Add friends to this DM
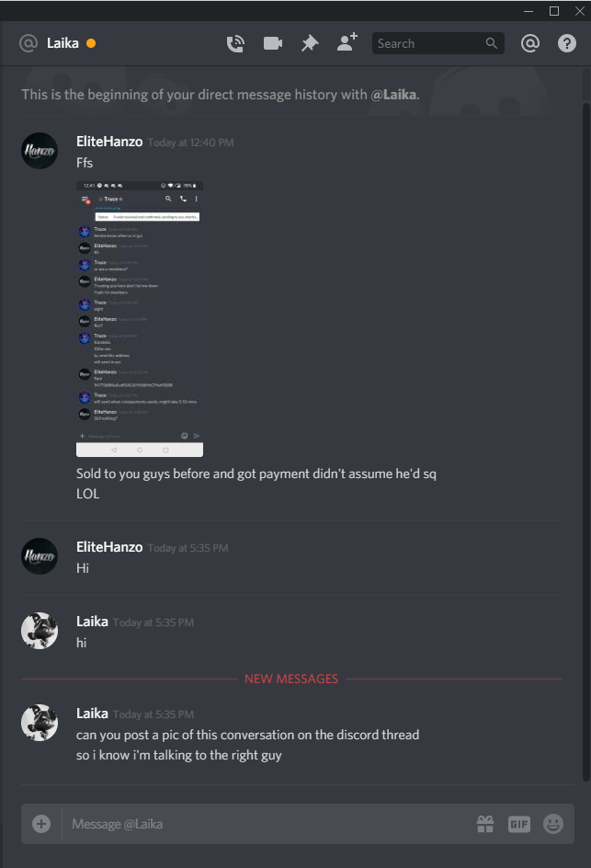The width and height of the screenshot is (591, 868). (x=347, y=42)
